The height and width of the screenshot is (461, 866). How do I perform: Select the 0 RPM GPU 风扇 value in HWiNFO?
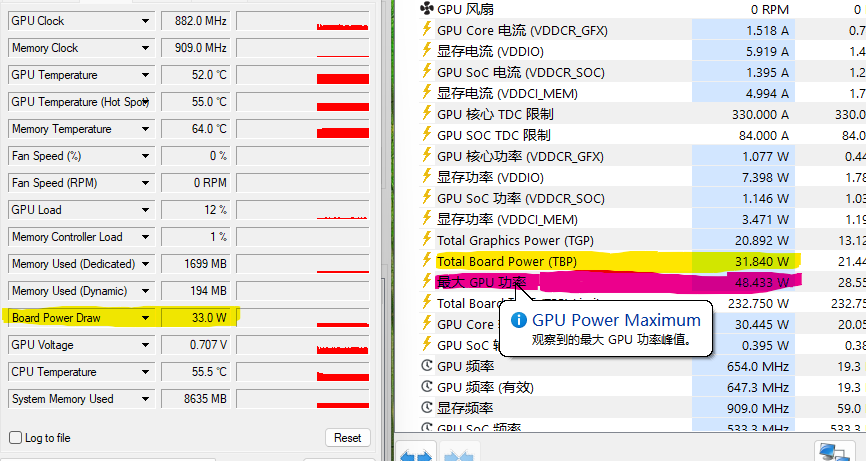769,9
